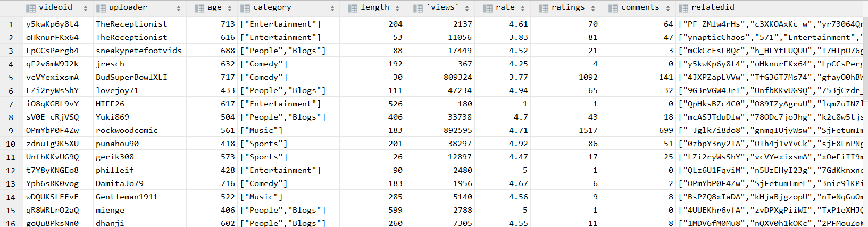Click ratings cell 1092
Viewport: 868px width, 227px height.
(588, 77)
